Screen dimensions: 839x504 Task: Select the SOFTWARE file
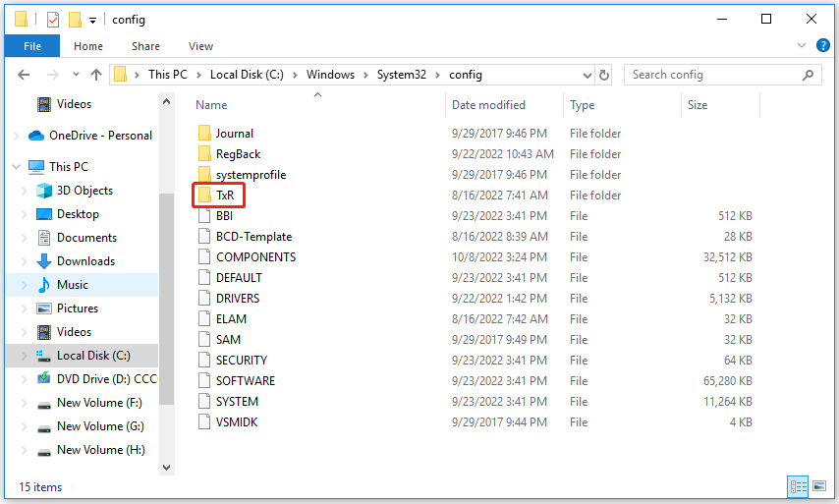(245, 381)
